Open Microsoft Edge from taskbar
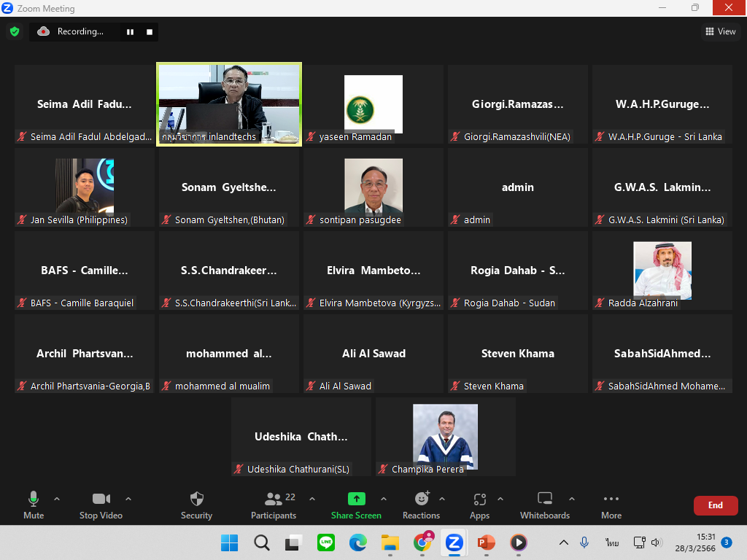Viewport: 747px width, 560px height. pos(357,542)
